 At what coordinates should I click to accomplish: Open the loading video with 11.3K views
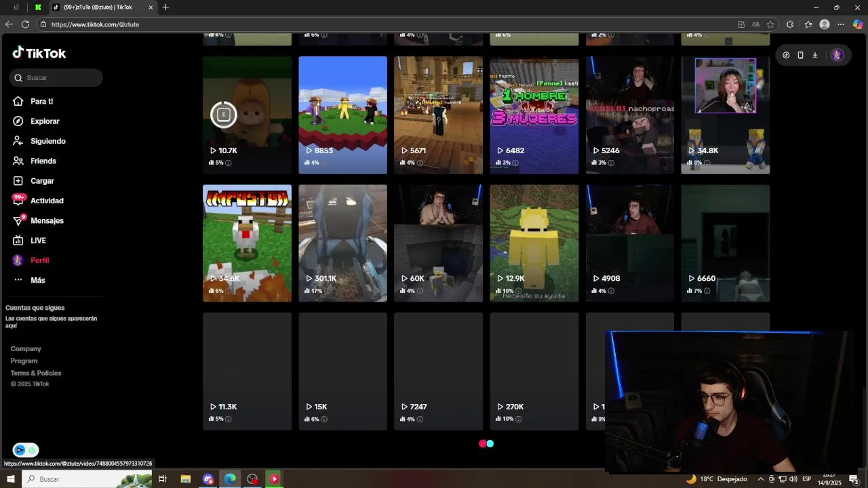[x=247, y=371]
